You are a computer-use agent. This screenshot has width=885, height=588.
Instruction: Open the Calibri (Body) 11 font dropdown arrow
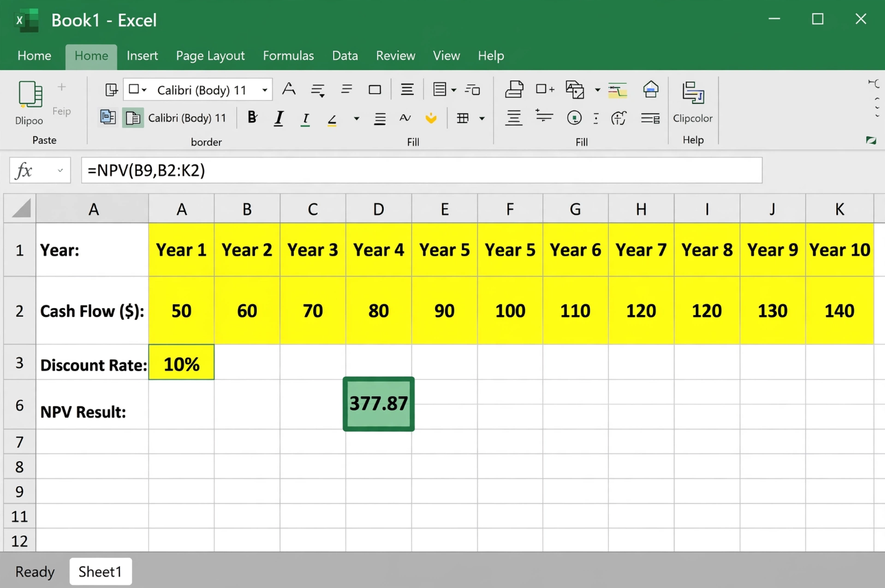(265, 90)
